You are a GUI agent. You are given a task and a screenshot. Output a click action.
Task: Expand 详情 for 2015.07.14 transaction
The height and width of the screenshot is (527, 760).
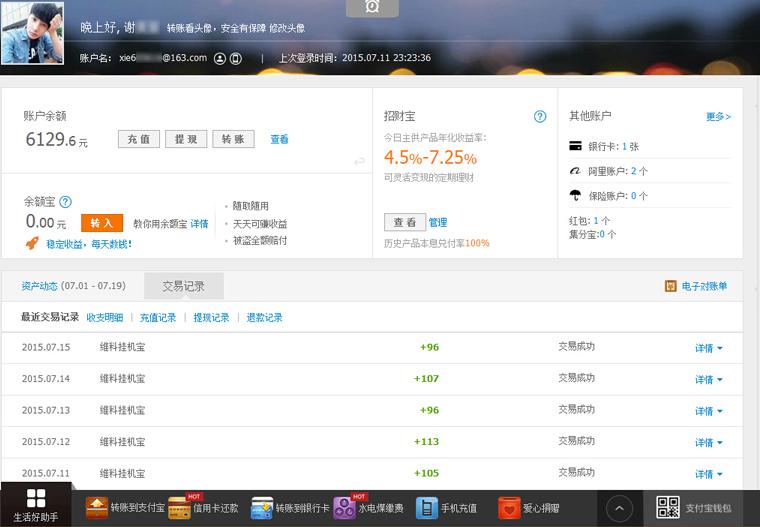(709, 380)
